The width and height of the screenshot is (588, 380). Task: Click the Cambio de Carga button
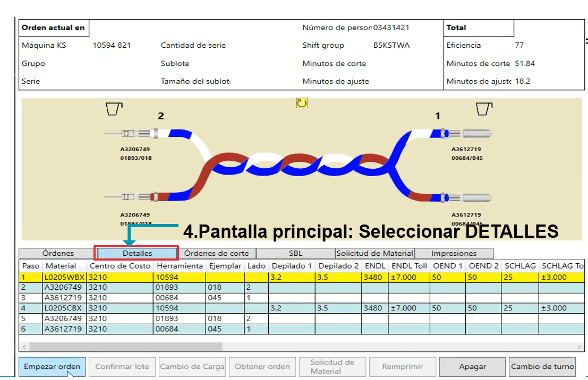point(192,367)
